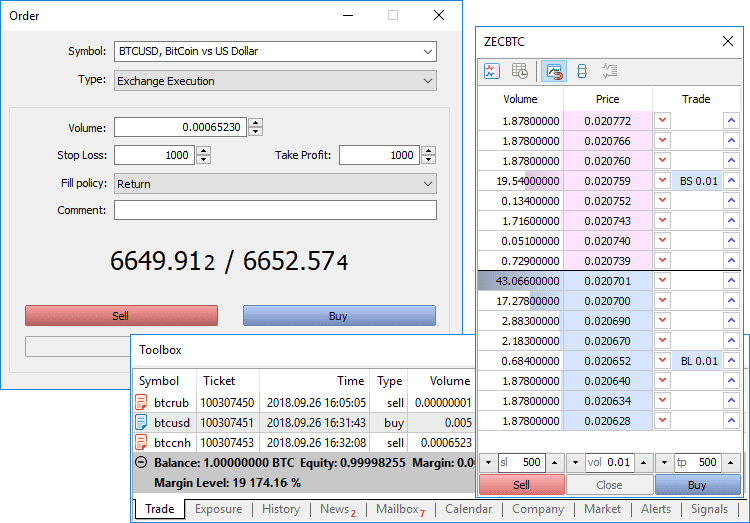The width and height of the screenshot is (750, 523).
Task: Click red down arrow at price 0.020700
Action: [662, 301]
